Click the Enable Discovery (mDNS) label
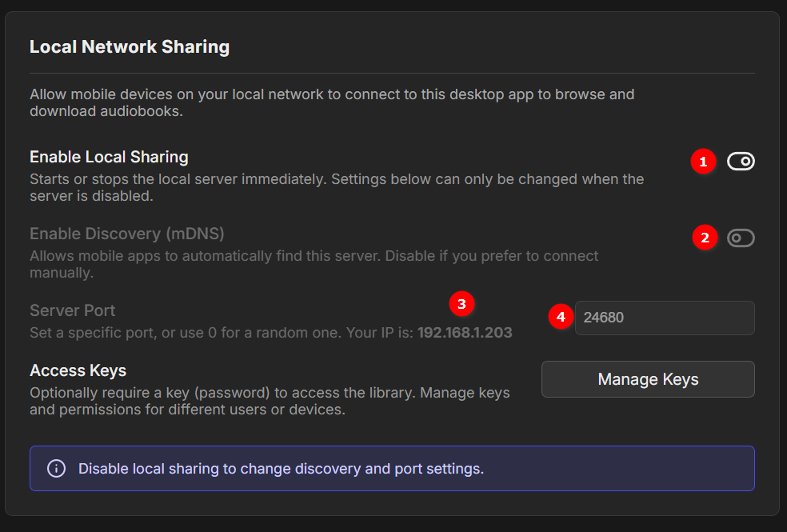This screenshot has height=532, width=787. coord(127,234)
